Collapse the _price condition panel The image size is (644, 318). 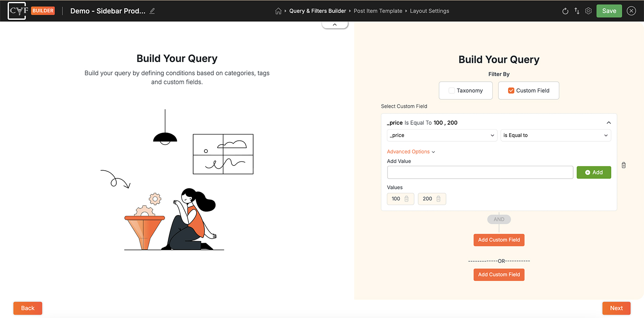tap(609, 123)
